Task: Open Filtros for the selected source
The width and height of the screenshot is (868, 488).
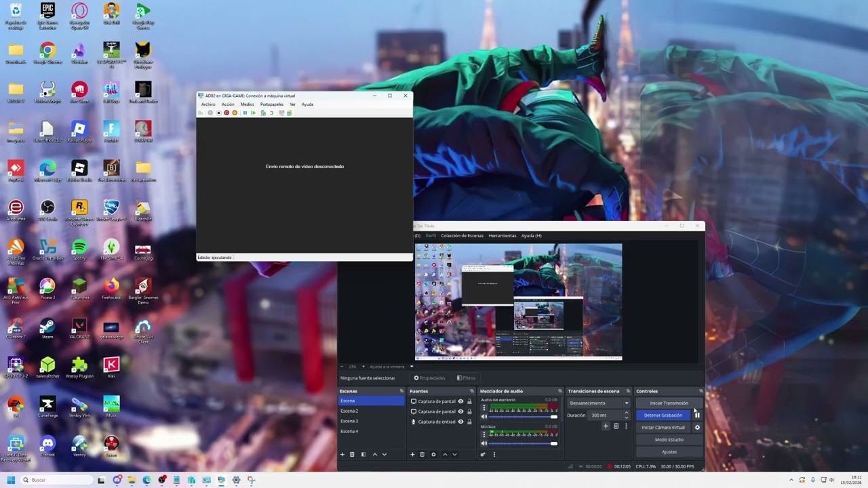Action: tap(466, 378)
